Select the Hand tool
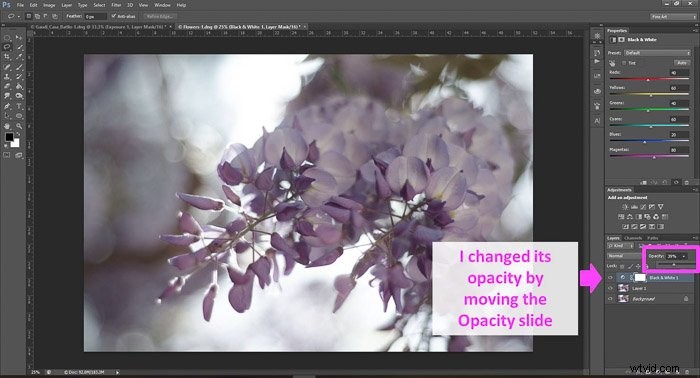 7,126
